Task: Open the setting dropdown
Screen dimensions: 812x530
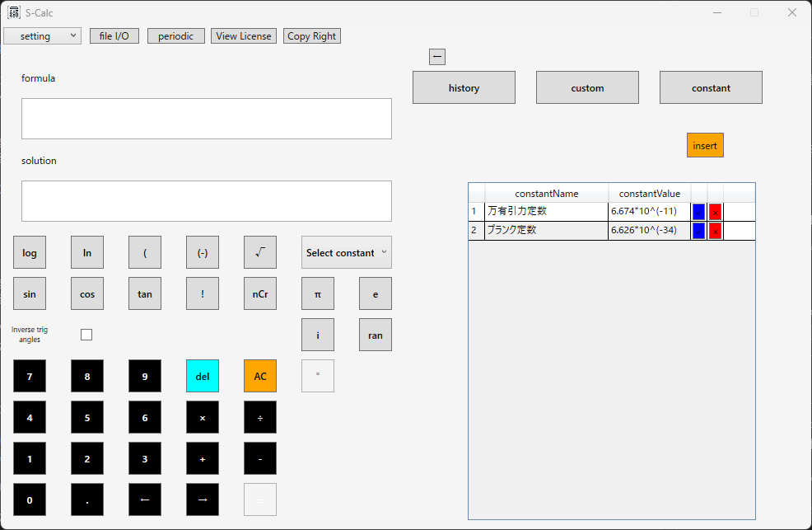Action: [43, 35]
